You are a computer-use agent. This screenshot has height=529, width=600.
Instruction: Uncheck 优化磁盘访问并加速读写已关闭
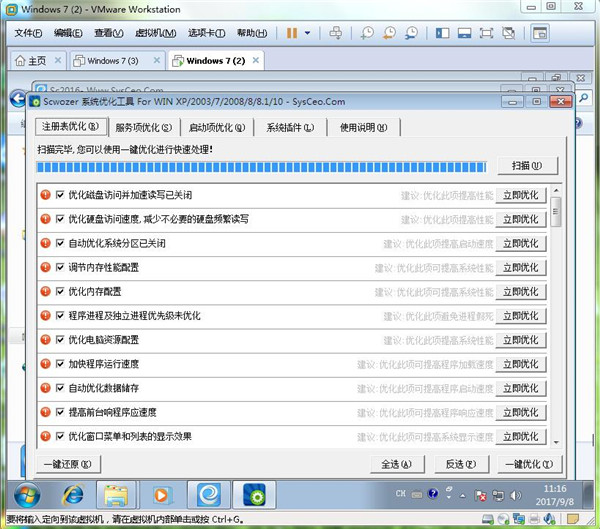(x=60, y=195)
